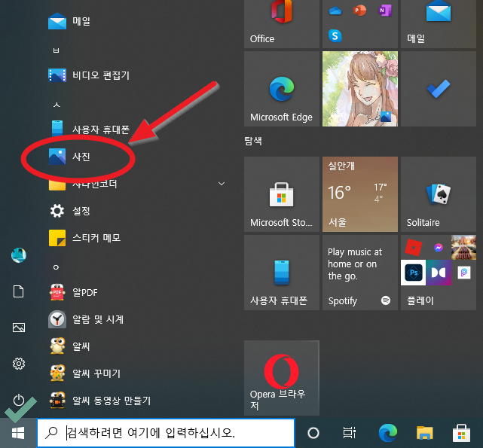Open Messenger icon in the 플레이 tile
This screenshot has width=483, height=448.
pos(439,247)
